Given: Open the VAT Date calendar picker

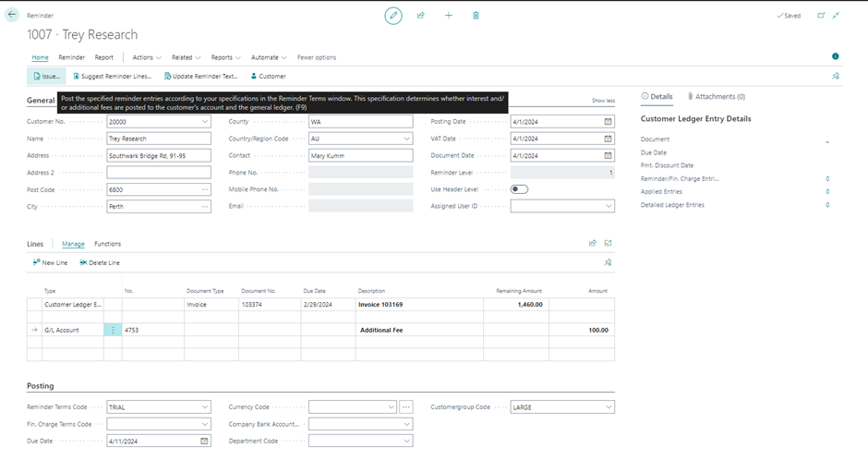Looking at the screenshot, I should pyautogui.click(x=608, y=139).
